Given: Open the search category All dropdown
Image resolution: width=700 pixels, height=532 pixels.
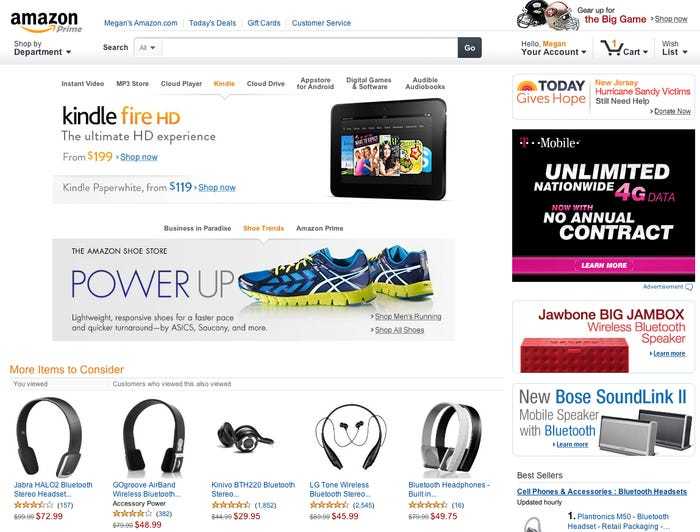Looking at the screenshot, I should (147, 48).
